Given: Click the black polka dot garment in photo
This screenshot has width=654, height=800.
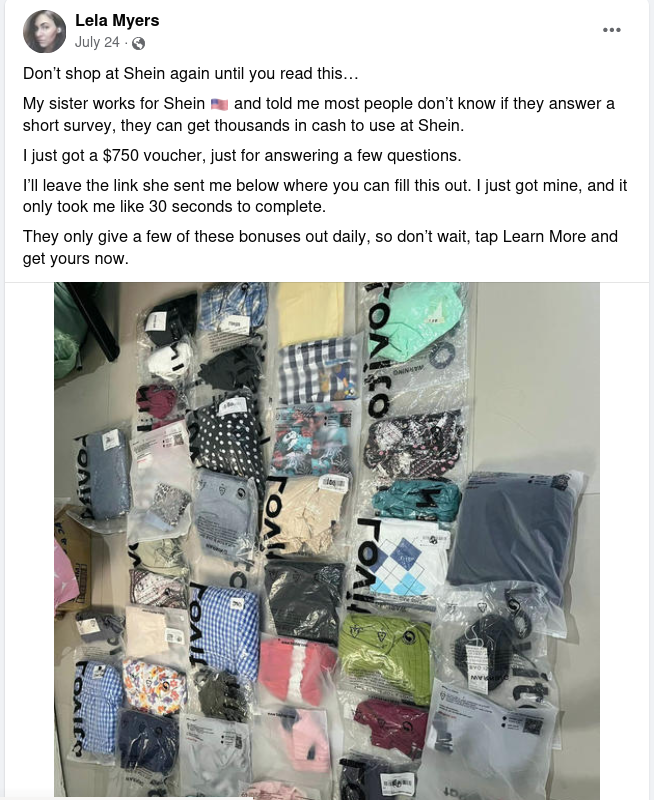Looking at the screenshot, I should point(228,439).
